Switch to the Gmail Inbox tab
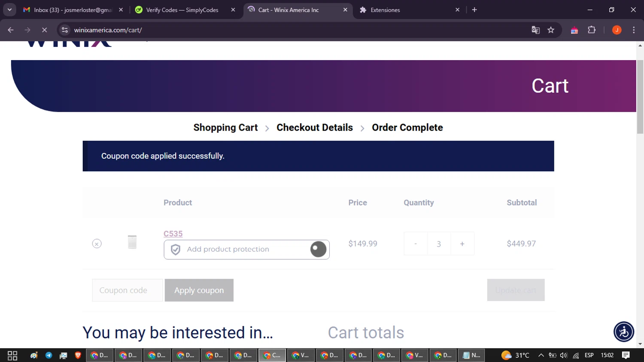 pyautogui.click(x=73, y=10)
